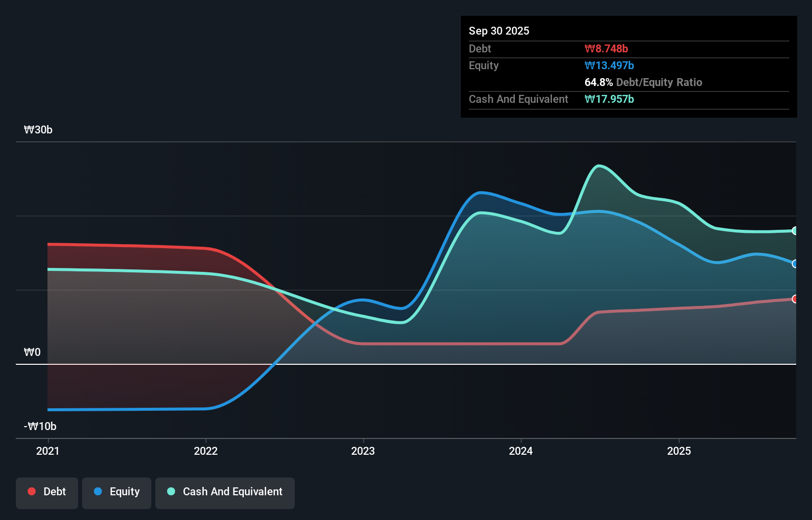Open details for the Debt/Equity Ratio row
The width and height of the screenshot is (812, 520).
coord(643,83)
